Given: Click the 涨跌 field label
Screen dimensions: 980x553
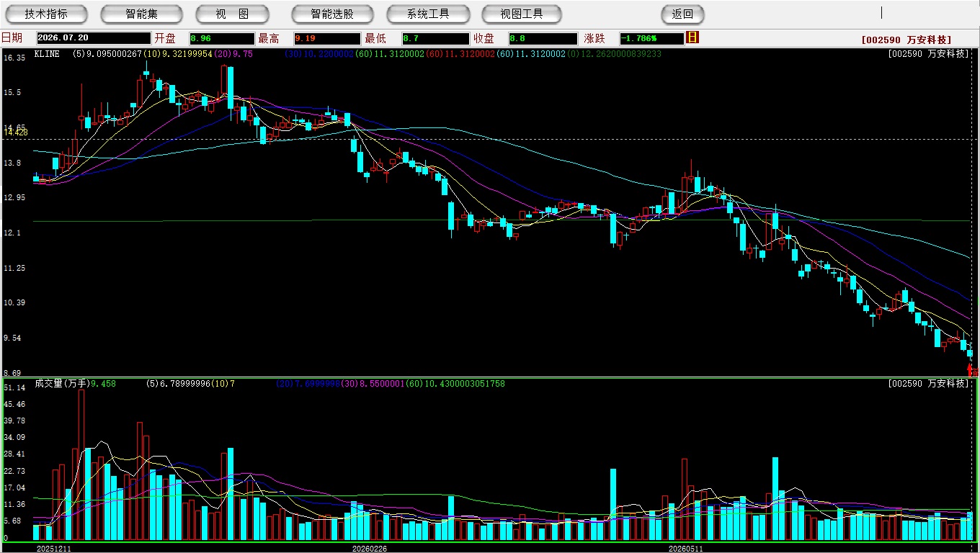Looking at the screenshot, I should (595, 38).
